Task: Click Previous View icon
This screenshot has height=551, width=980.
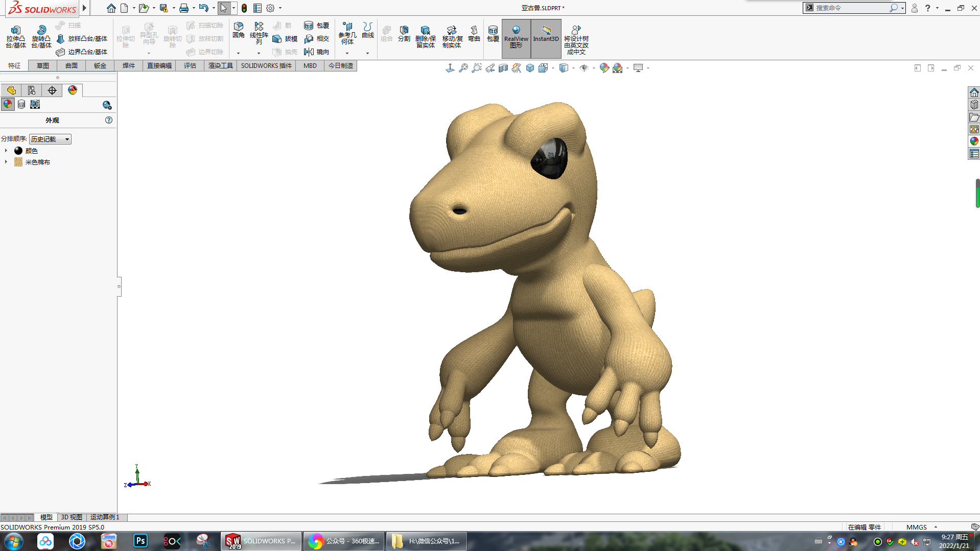Action: click(x=489, y=68)
